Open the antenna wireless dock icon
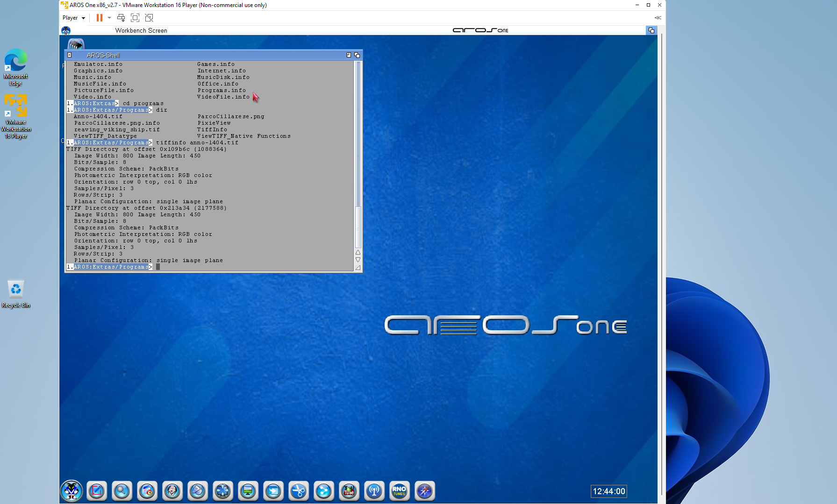This screenshot has width=837, height=504. point(374,491)
